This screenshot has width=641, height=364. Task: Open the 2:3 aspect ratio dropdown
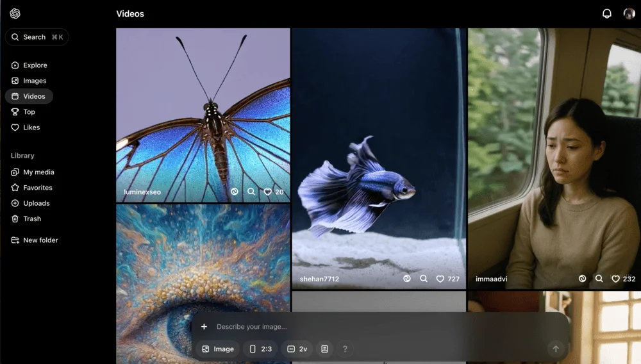[260, 349]
